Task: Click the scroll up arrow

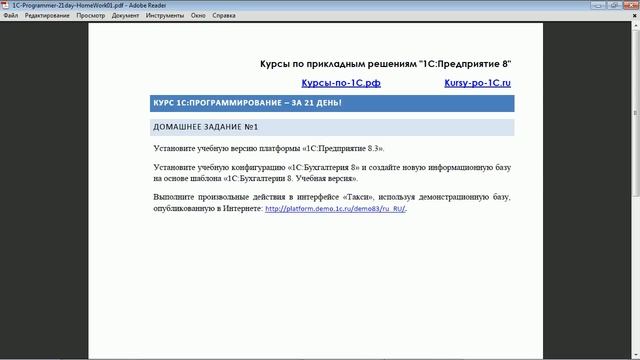Action: click(636, 25)
